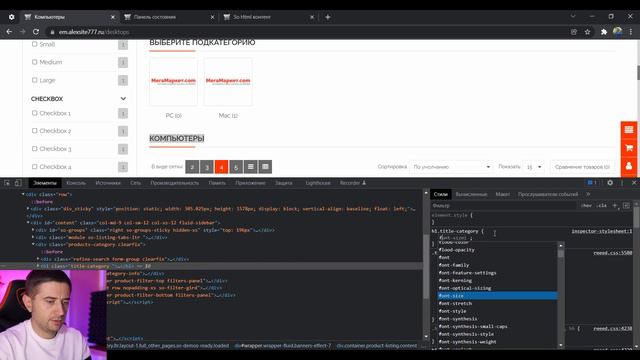This screenshot has height=360, width=640.
Task: Open a new browser tab
Action: tap(327, 17)
